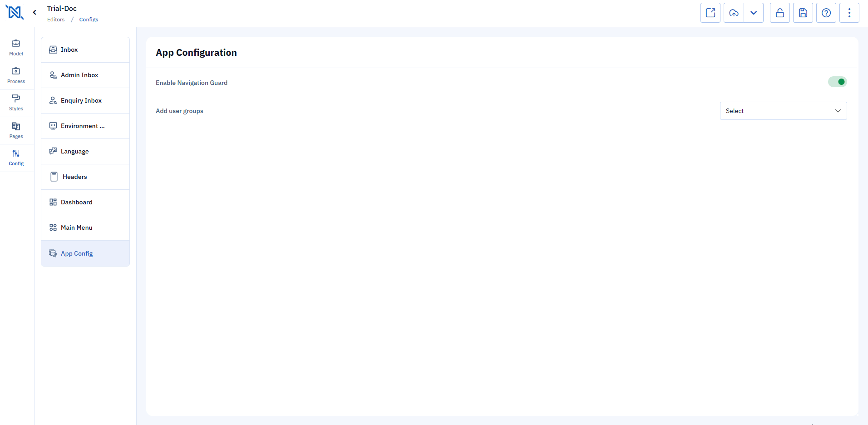
Task: Click the lock icon in the top toolbar
Action: tap(780, 13)
